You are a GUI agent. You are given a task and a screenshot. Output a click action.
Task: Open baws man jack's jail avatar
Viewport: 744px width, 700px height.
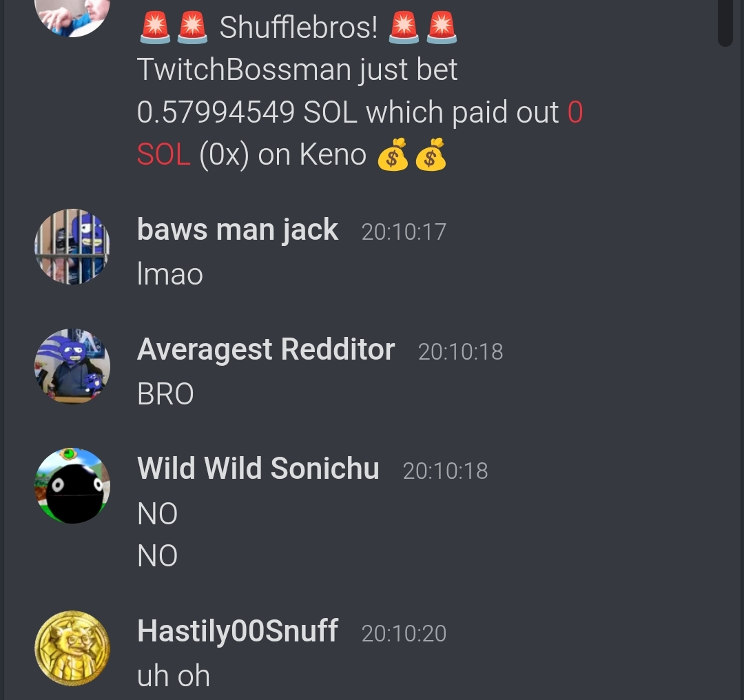72,247
